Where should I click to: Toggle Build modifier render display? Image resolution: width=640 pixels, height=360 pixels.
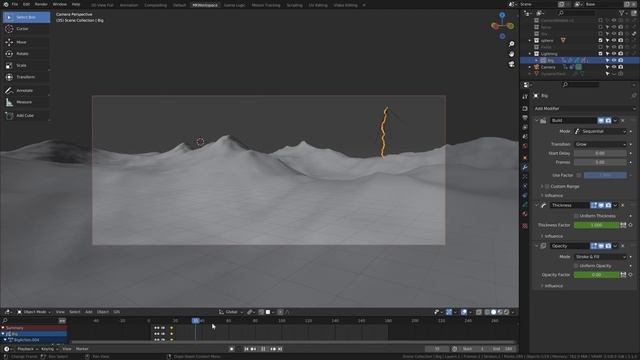[x=608, y=120]
